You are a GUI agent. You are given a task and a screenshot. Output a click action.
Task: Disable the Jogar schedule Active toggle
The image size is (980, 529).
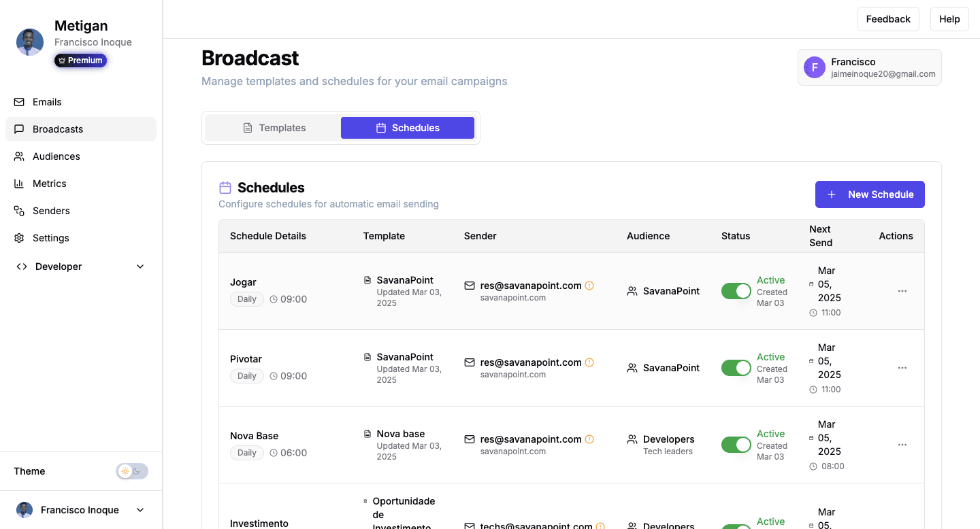736,291
